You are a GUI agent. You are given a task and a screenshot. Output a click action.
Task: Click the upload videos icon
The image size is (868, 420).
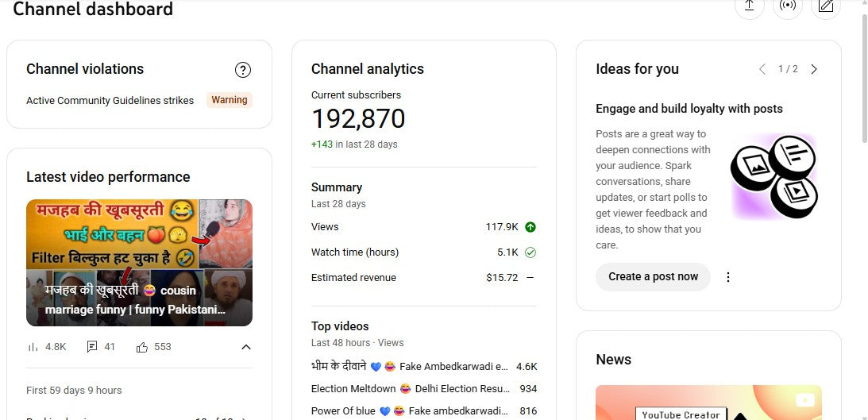coord(749,6)
